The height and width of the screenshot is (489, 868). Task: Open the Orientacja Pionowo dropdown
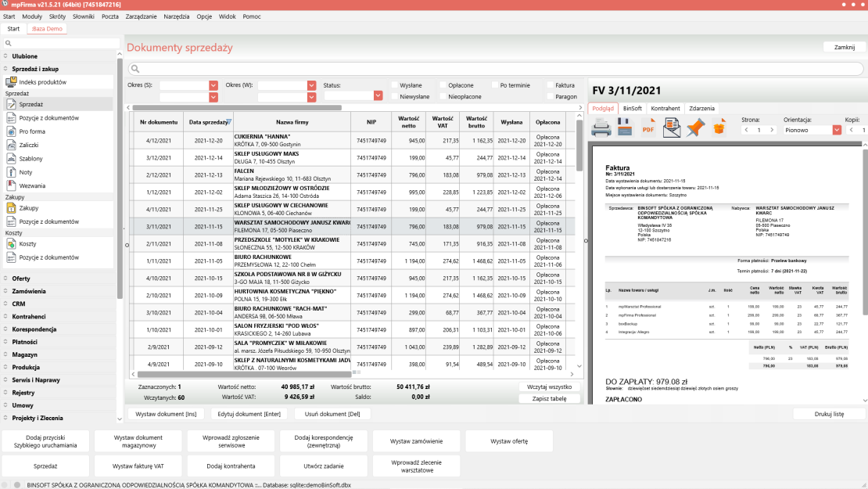(837, 130)
